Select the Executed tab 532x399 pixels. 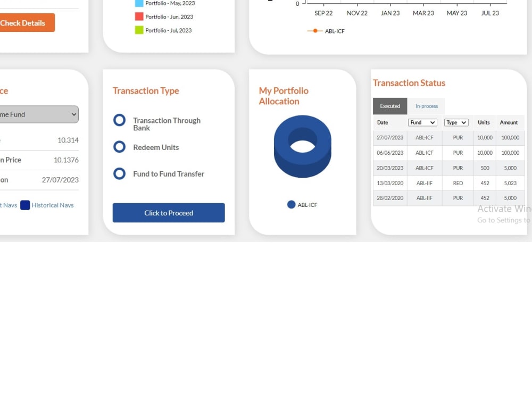tap(389, 106)
